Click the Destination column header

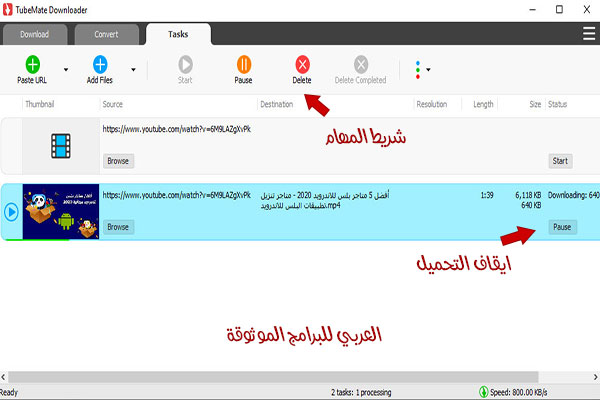click(277, 104)
